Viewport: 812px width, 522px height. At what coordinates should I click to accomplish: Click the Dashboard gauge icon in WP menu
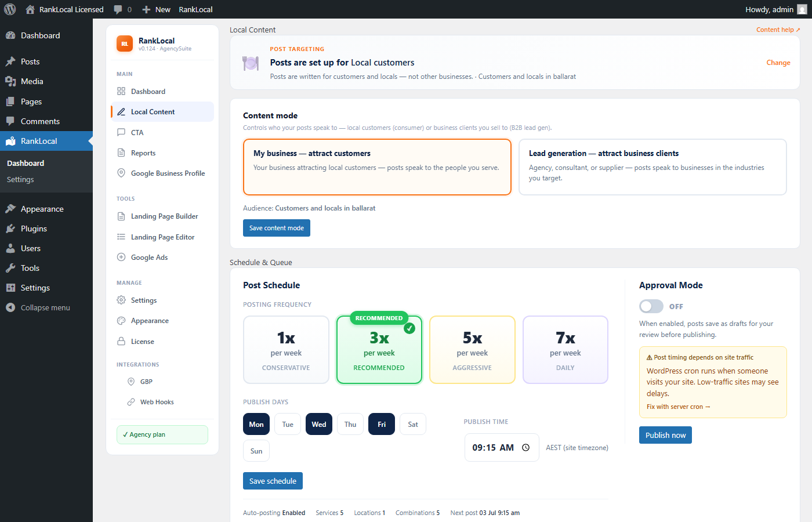point(10,35)
